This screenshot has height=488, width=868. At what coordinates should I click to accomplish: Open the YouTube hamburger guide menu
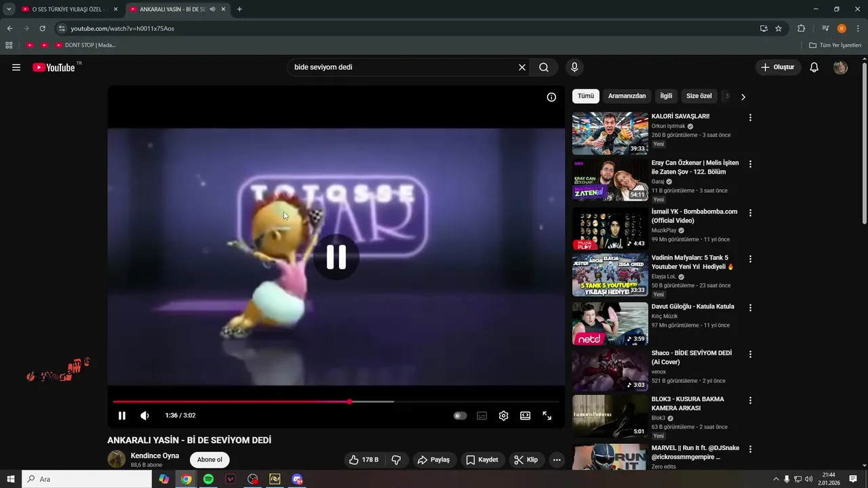click(x=16, y=67)
